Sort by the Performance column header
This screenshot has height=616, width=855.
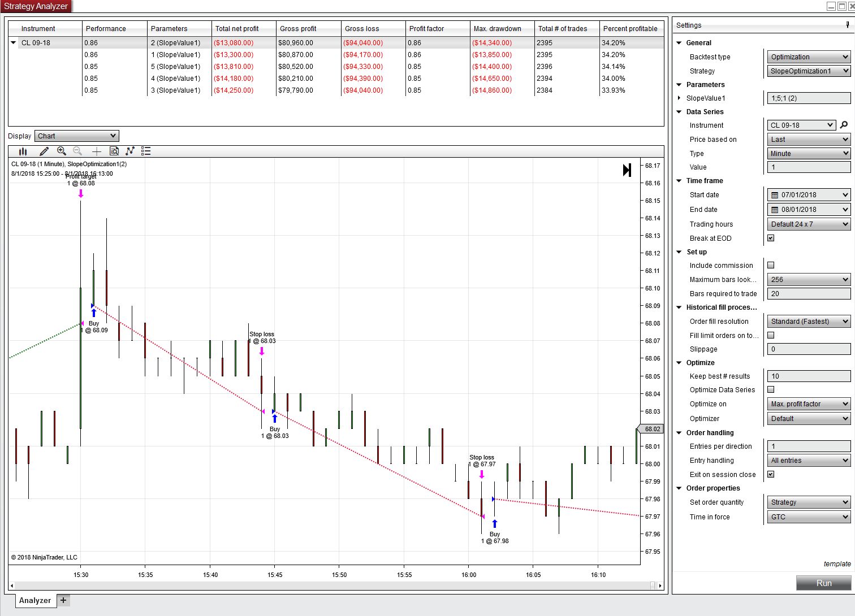(115, 29)
